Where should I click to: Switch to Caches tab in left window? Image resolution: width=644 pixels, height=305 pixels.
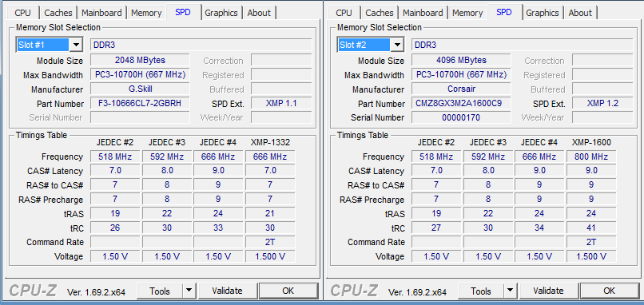coord(58,13)
